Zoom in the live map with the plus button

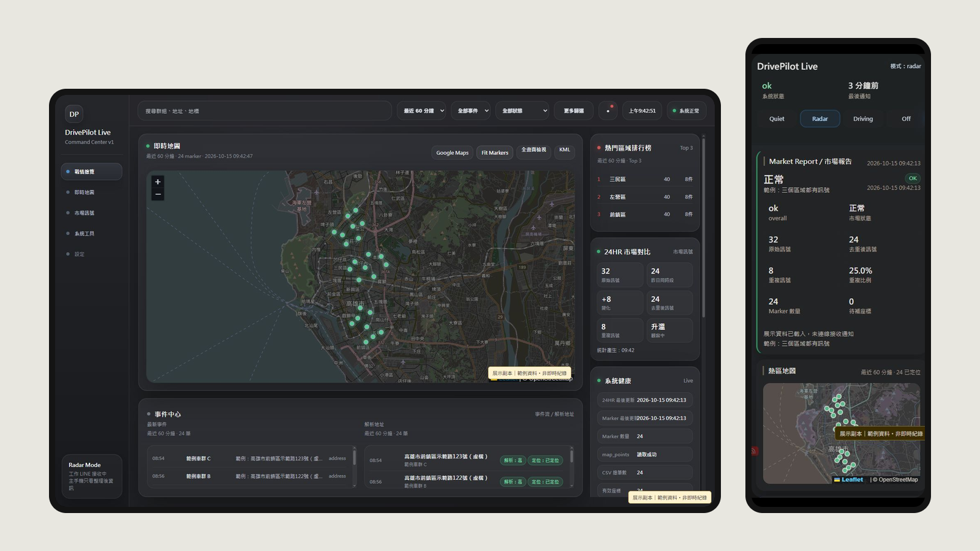pyautogui.click(x=158, y=182)
